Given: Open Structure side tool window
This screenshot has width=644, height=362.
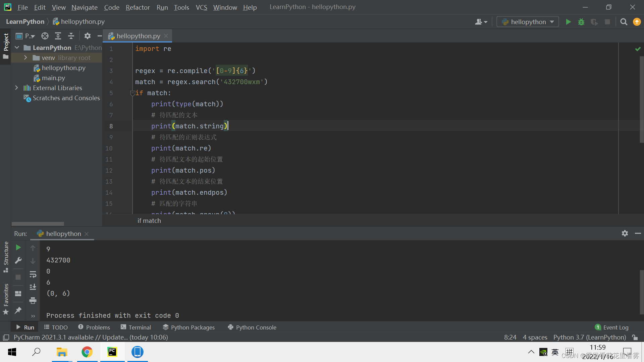Looking at the screenshot, I should click(x=6, y=257).
